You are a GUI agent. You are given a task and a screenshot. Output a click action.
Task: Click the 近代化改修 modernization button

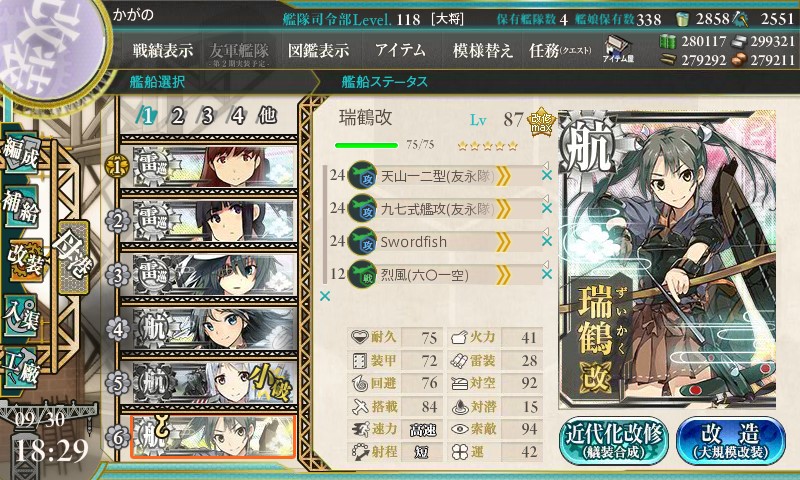click(614, 441)
